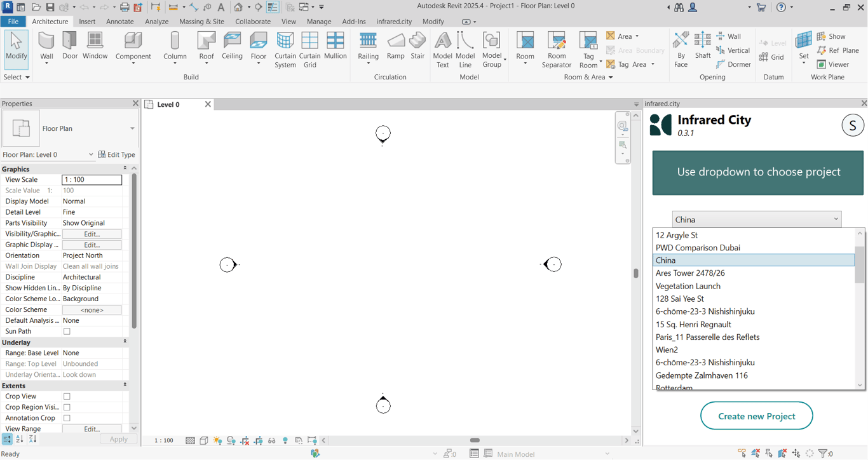The width and height of the screenshot is (868, 460).
Task: Enable the Annotation Crop checkbox
Action: (x=67, y=418)
